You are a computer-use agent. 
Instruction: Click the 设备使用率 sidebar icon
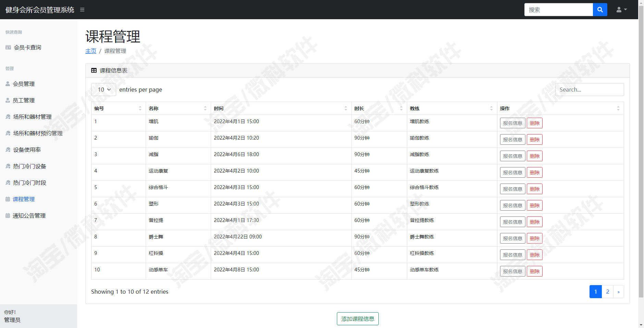coord(8,150)
